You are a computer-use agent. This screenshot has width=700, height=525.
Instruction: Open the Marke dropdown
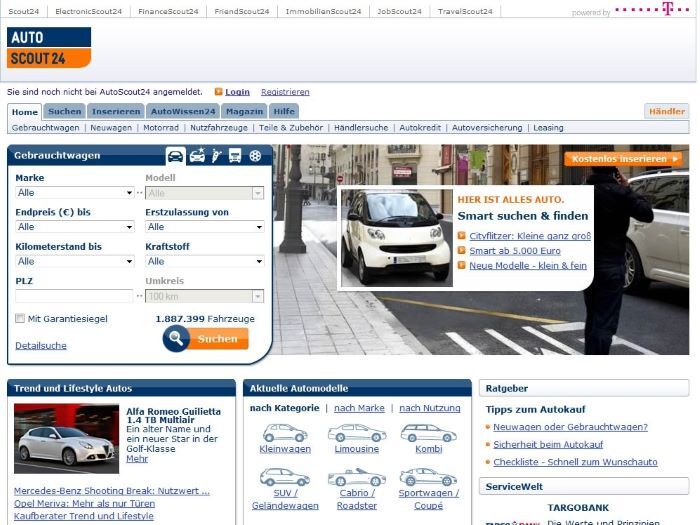click(x=75, y=192)
